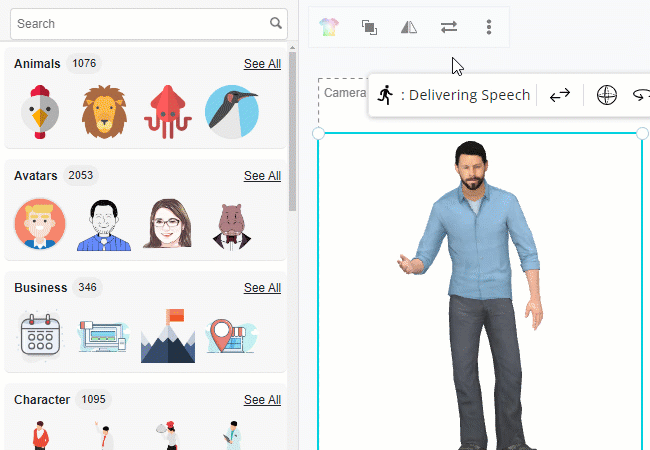
Task: Select the calendar business icon
Action: pos(41,335)
